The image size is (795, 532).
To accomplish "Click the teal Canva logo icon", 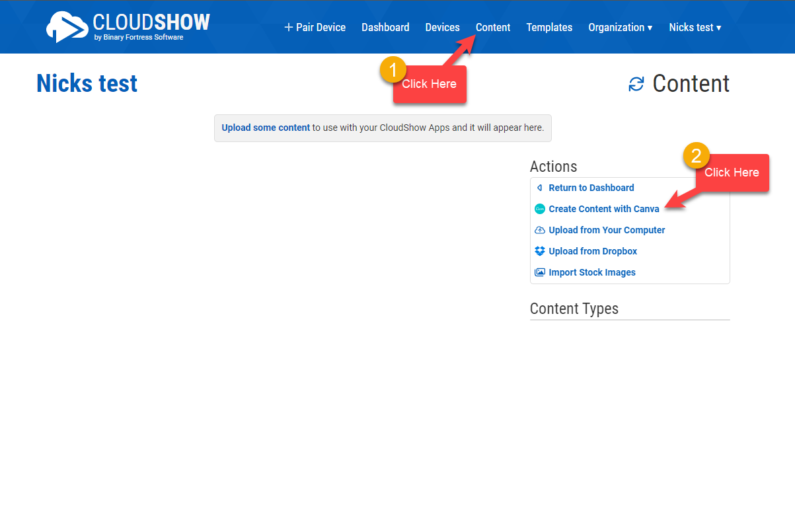I will click(540, 209).
